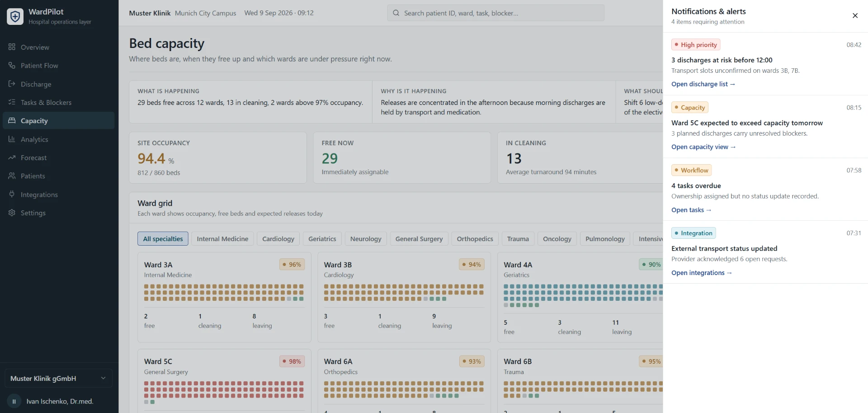Open tasks link in notifications
The width and height of the screenshot is (868, 413).
tap(691, 210)
